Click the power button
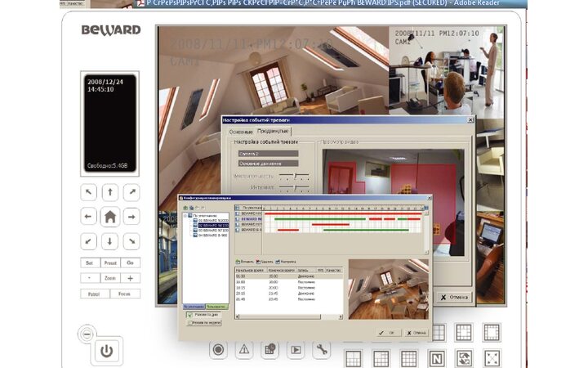This screenshot has height=368, width=588. tap(107, 351)
